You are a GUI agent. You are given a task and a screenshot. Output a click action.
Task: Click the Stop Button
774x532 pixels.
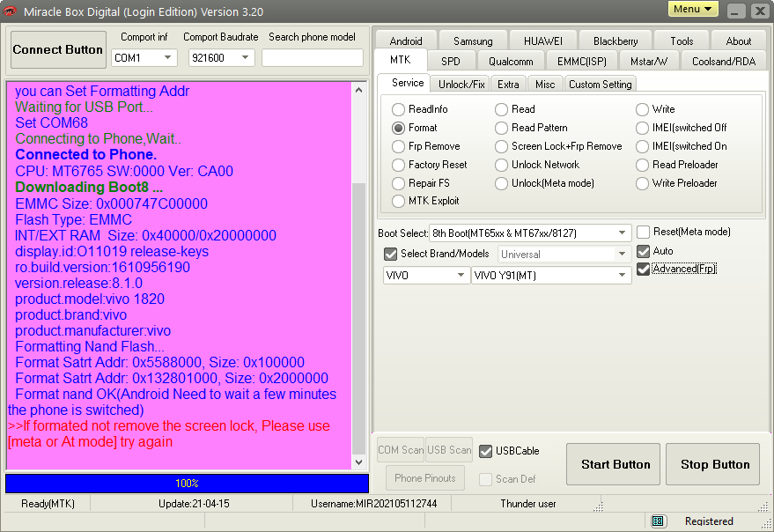click(712, 464)
